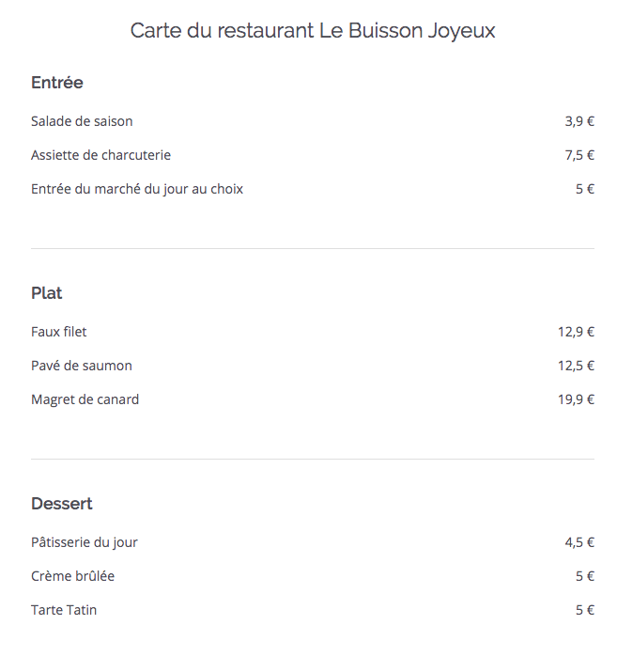This screenshot has width=617, height=672.
Task: Select the Faux filet dish
Action: [x=59, y=332]
